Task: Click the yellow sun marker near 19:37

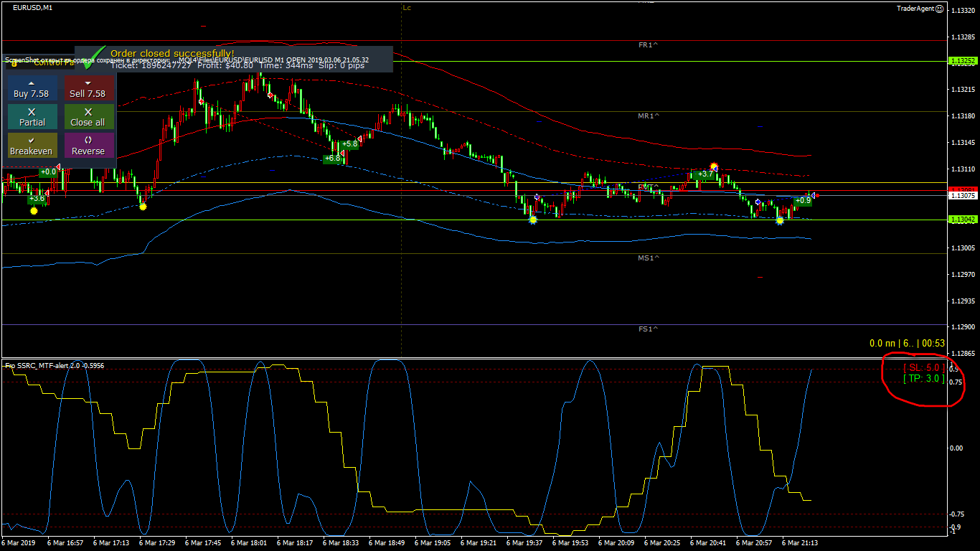Action: 533,220
